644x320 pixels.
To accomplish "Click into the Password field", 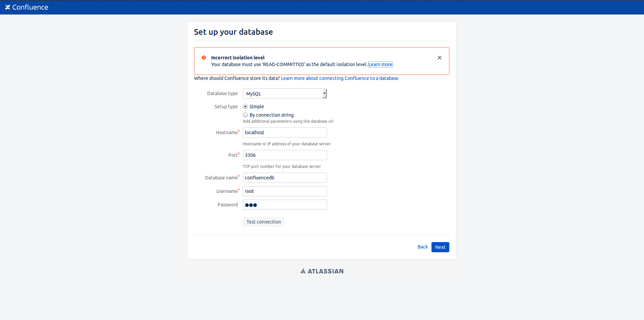I will (x=285, y=205).
